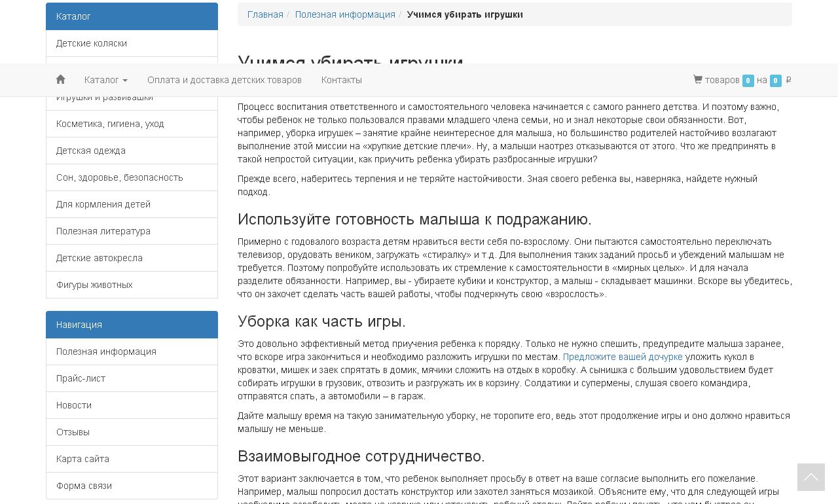Image resolution: width=838 pixels, height=504 pixels.
Task: Select the Детские автокресла category
Action: (x=132, y=258)
